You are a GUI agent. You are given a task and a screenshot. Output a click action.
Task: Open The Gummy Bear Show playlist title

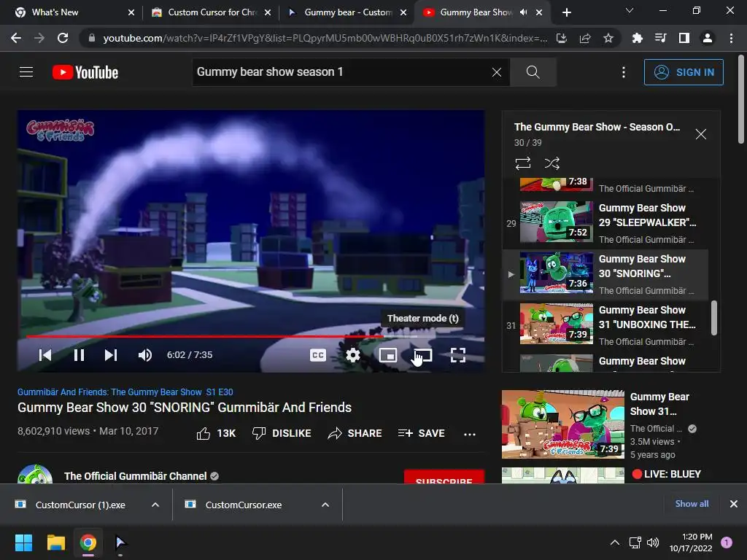pyautogui.click(x=597, y=127)
